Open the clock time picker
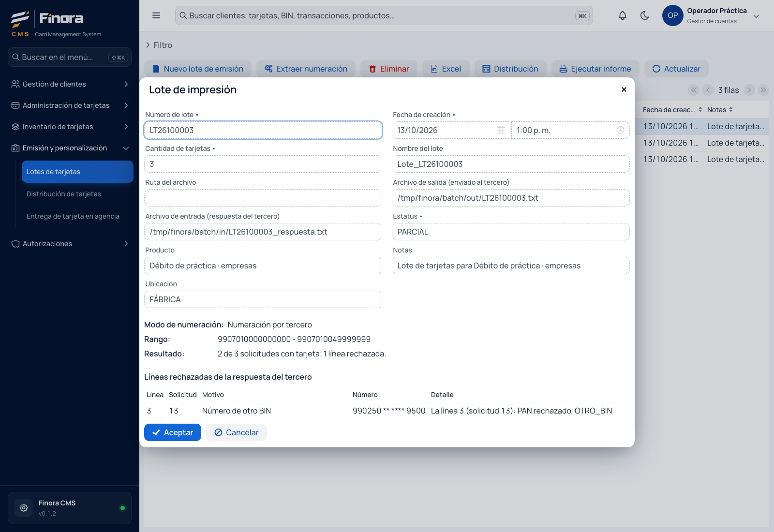This screenshot has height=532, width=774. coord(620,130)
